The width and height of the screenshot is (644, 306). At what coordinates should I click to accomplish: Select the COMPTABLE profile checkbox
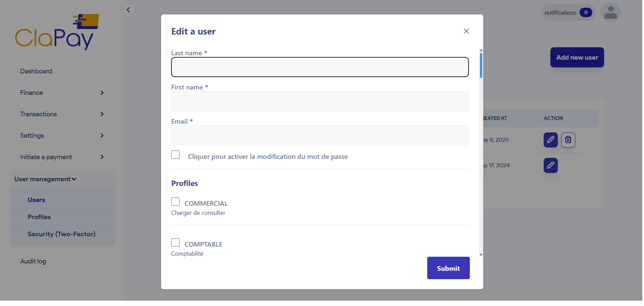point(175,242)
